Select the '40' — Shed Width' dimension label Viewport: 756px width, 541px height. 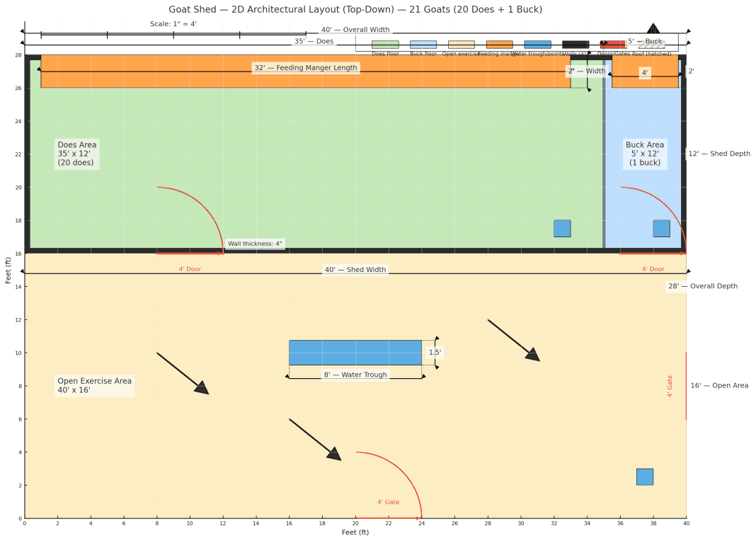click(x=355, y=270)
